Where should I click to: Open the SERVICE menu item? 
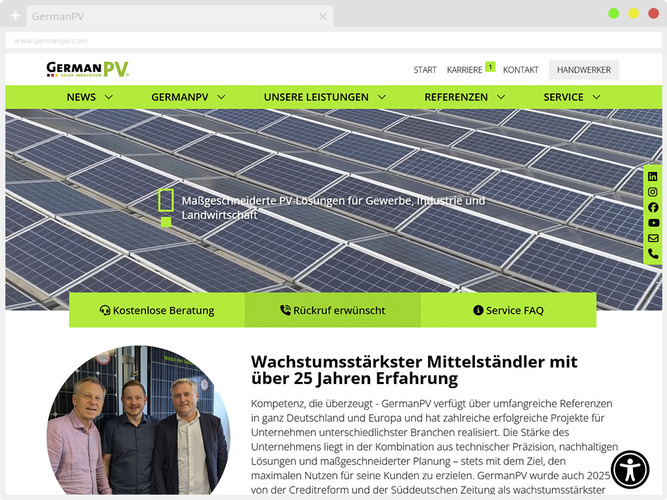[x=572, y=97]
